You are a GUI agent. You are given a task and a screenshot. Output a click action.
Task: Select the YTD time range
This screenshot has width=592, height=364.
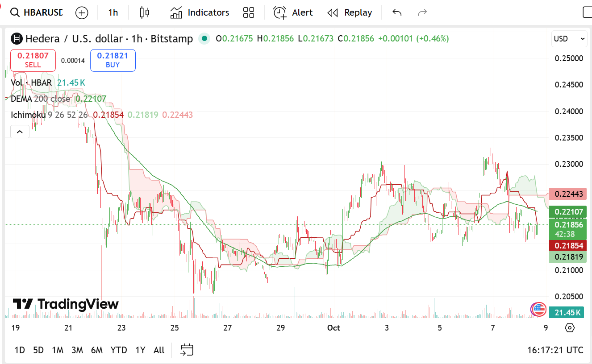(x=118, y=350)
